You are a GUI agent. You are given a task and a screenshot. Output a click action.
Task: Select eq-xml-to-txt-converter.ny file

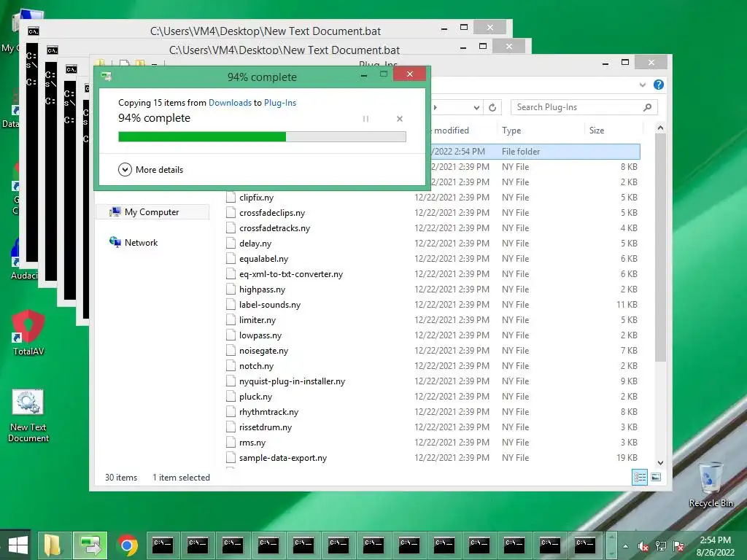click(x=291, y=274)
